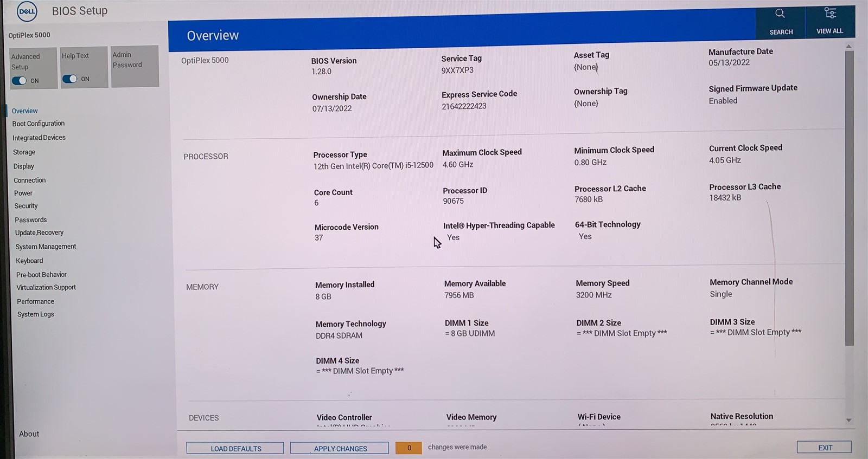Click Processor L2 Cache 7680 kB
The height and width of the screenshot is (459, 868).
(x=589, y=199)
